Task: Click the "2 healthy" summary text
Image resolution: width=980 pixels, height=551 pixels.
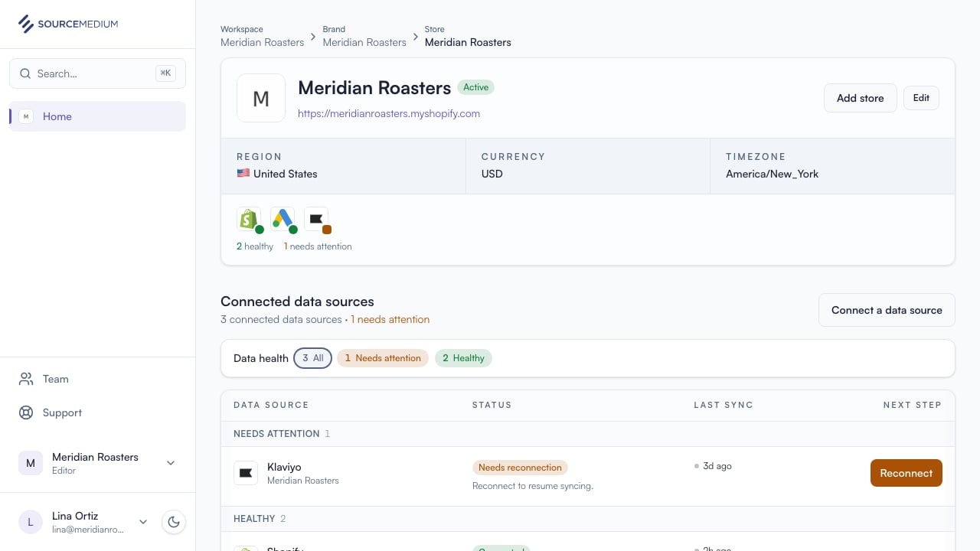Action: (x=255, y=246)
